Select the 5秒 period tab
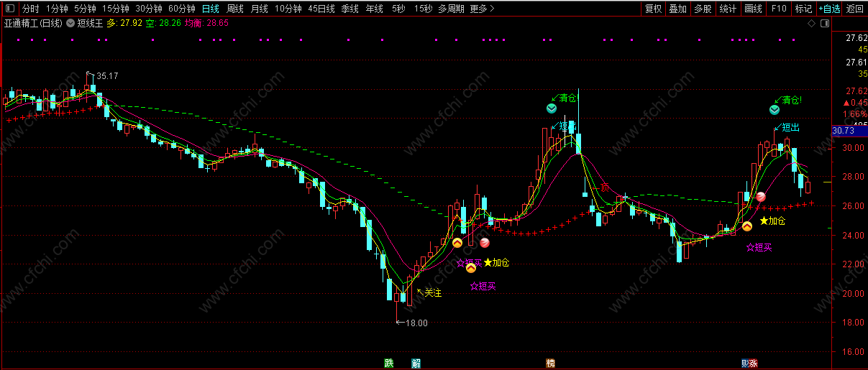Image resolution: width=868 pixels, height=370 pixels. (x=398, y=9)
